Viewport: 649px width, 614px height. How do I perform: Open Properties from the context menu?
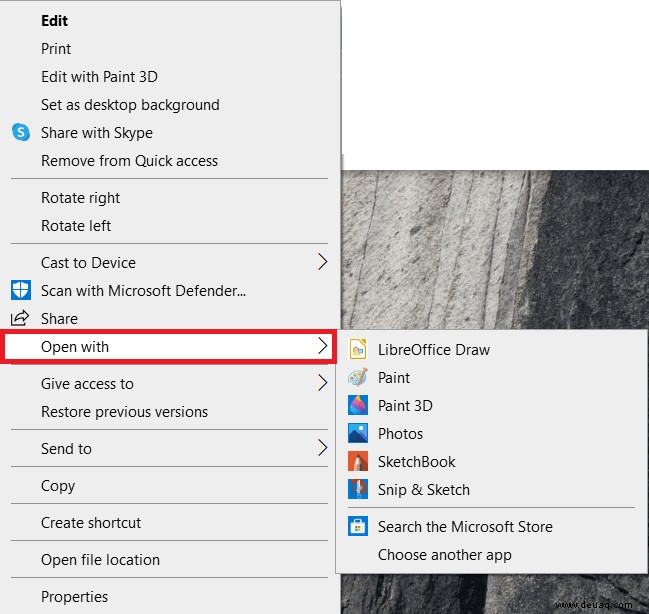(170, 597)
